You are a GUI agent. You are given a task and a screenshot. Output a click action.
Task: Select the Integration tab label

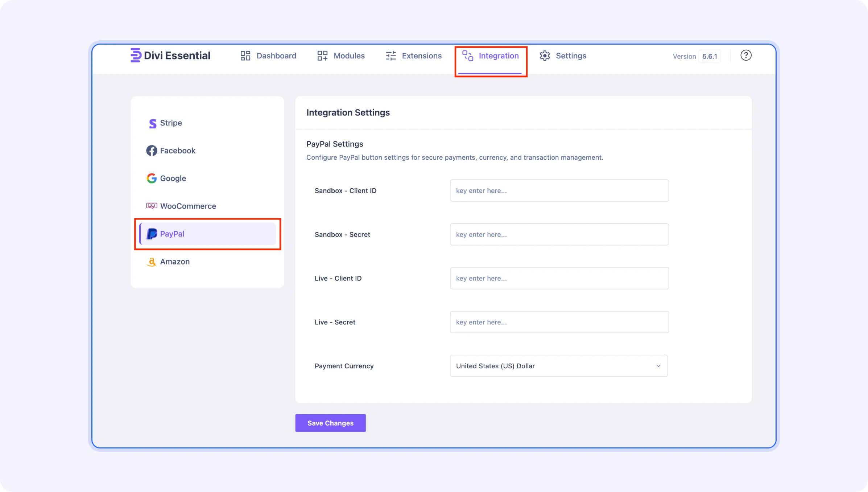pos(499,56)
